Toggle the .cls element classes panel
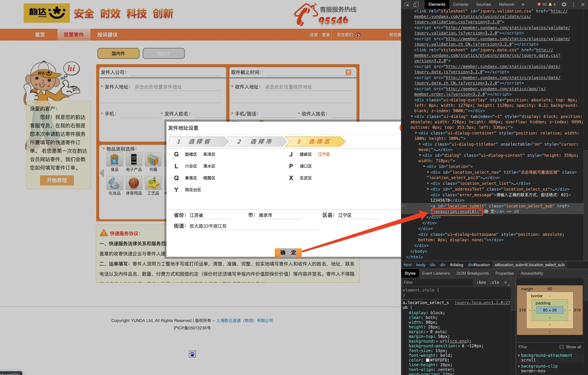588x375 pixels. (x=494, y=282)
